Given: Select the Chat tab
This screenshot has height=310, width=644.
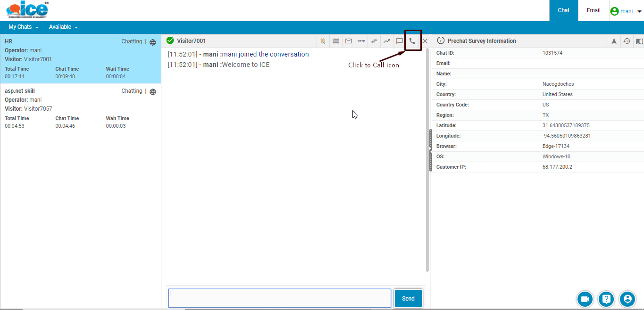Looking at the screenshot, I should [563, 10].
